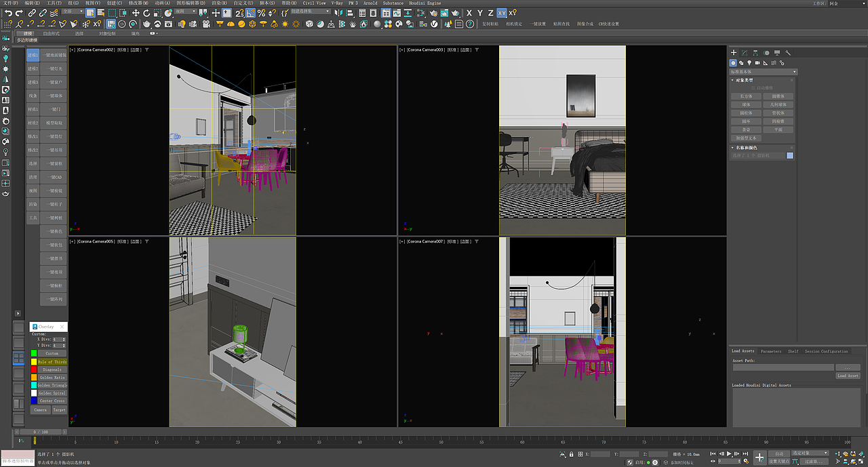Open the 选定对象 key filter dropdown
The image size is (868, 467).
coord(810,453)
